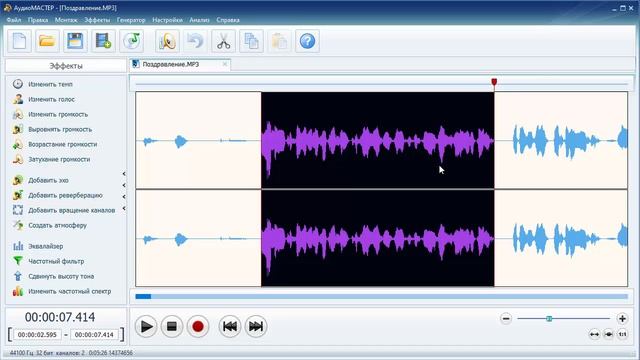Open the Настройки menu
Image resolution: width=640 pixels, height=360 pixels.
(167, 20)
